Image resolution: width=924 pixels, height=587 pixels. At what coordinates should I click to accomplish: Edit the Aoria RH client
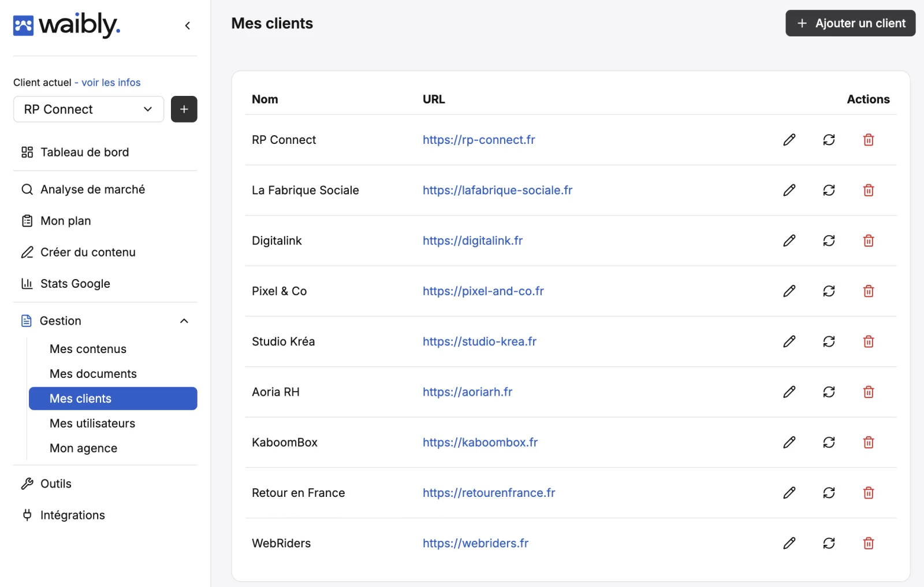point(789,392)
